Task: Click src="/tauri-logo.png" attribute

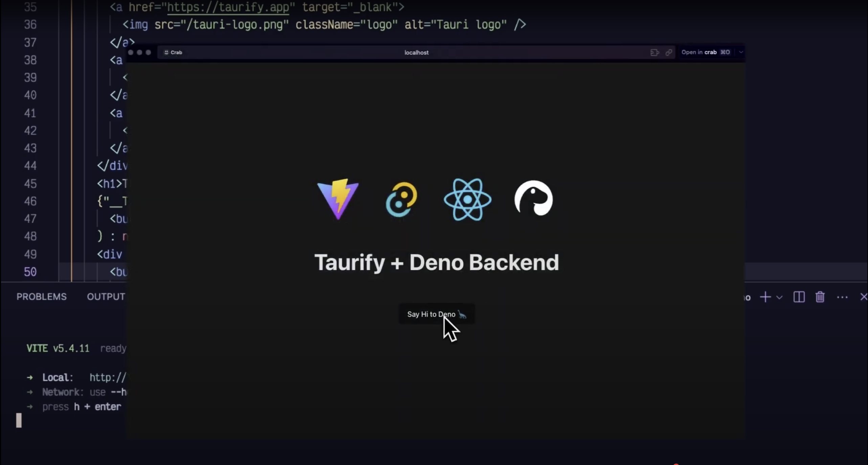Action: point(221,25)
